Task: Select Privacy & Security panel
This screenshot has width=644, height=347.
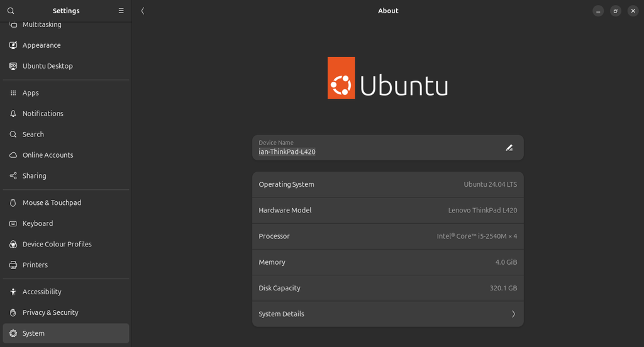Action: [50, 312]
